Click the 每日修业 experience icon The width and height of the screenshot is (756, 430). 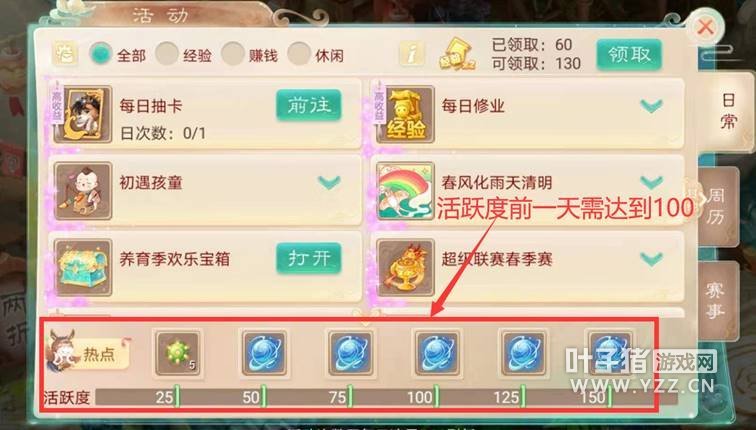point(405,114)
